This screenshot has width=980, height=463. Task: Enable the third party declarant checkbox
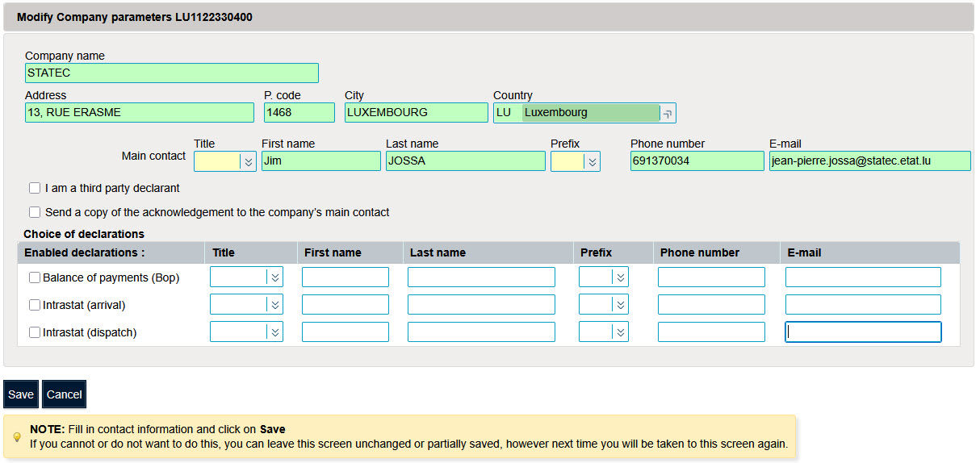click(35, 188)
